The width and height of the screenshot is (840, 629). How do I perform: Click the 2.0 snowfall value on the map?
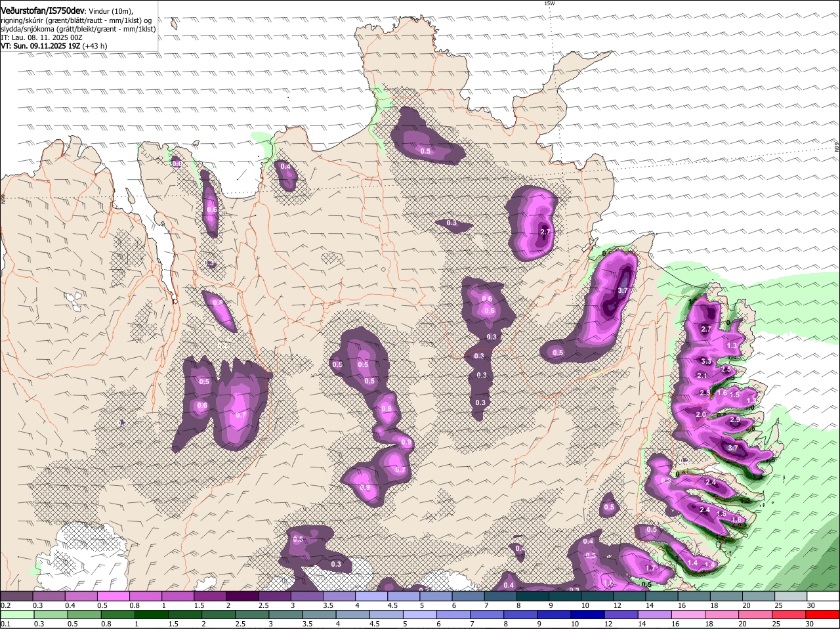(x=701, y=415)
